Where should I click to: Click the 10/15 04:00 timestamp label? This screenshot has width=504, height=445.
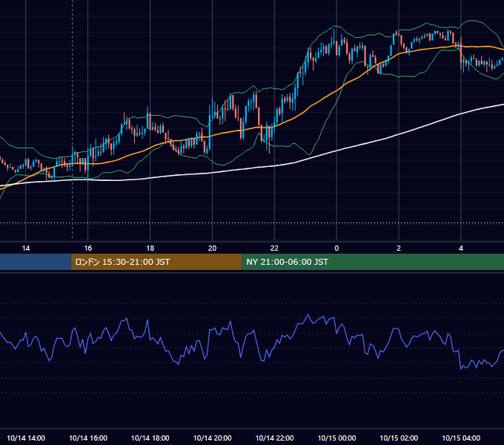(461, 438)
